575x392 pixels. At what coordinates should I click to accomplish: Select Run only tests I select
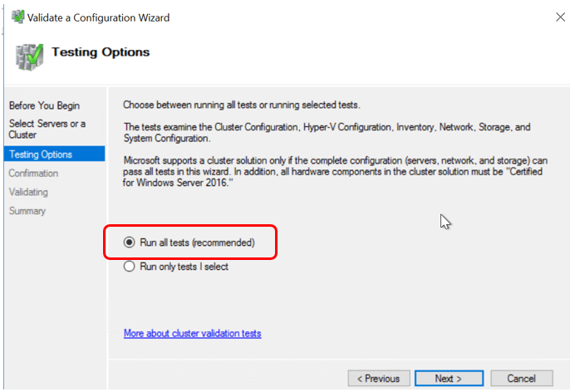129,267
